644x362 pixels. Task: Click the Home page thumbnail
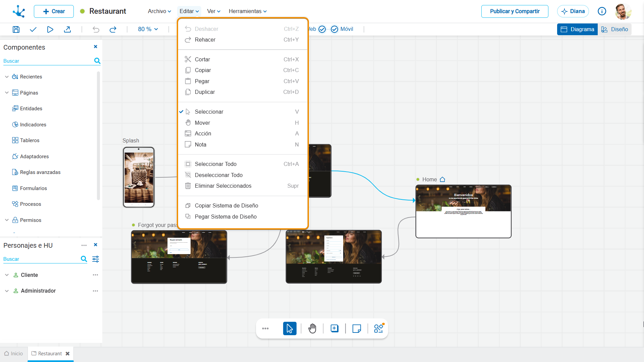coord(463,212)
